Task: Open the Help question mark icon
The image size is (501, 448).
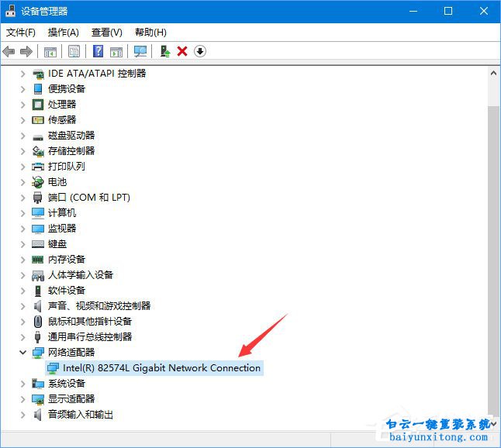Action: pos(98,51)
